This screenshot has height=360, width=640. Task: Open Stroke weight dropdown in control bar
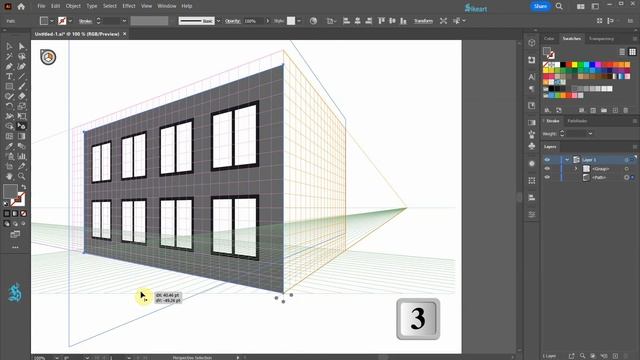click(124, 21)
